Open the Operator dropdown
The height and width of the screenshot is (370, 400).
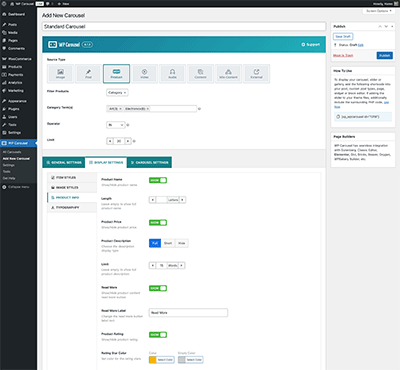[115, 125]
